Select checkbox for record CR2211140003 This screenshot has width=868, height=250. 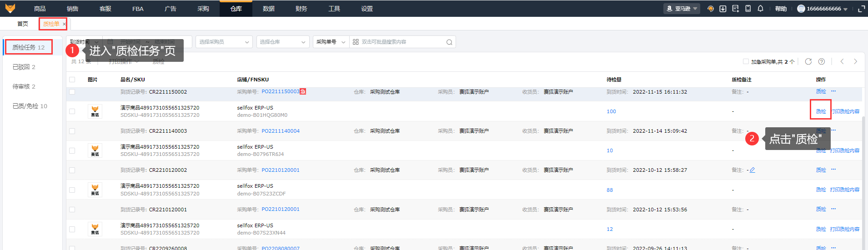coord(72,131)
